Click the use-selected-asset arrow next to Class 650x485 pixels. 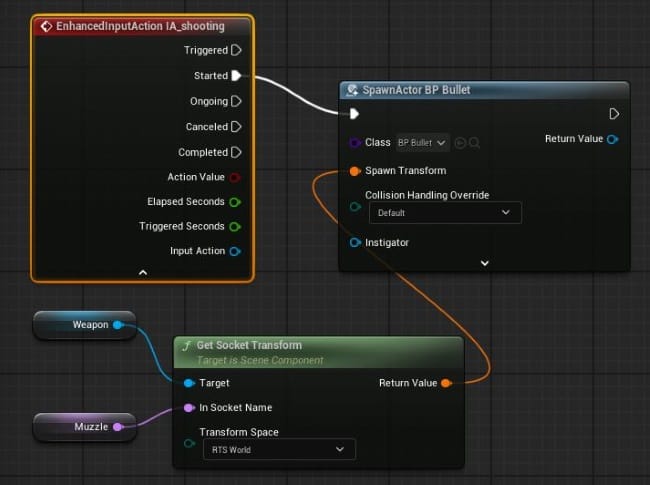[x=460, y=143]
